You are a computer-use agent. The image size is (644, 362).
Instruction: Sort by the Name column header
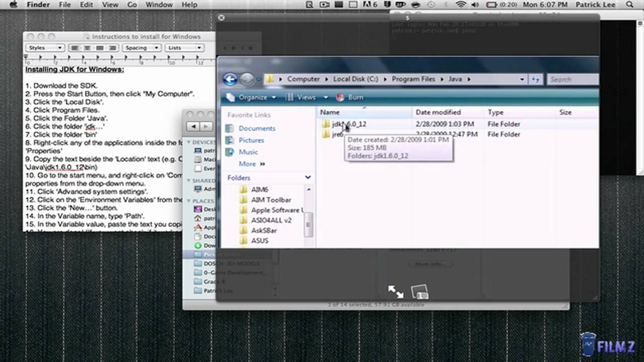point(364,112)
